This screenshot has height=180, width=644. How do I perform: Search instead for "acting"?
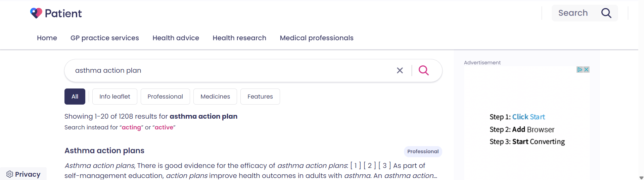tap(131, 127)
